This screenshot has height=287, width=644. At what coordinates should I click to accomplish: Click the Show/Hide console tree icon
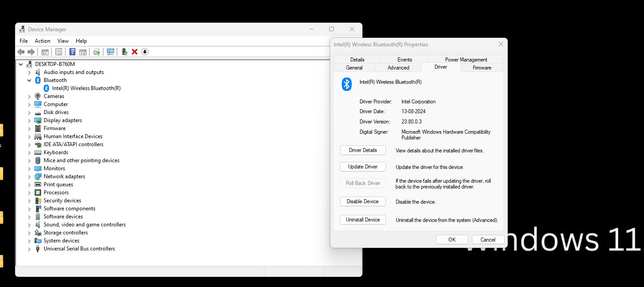coord(45,52)
